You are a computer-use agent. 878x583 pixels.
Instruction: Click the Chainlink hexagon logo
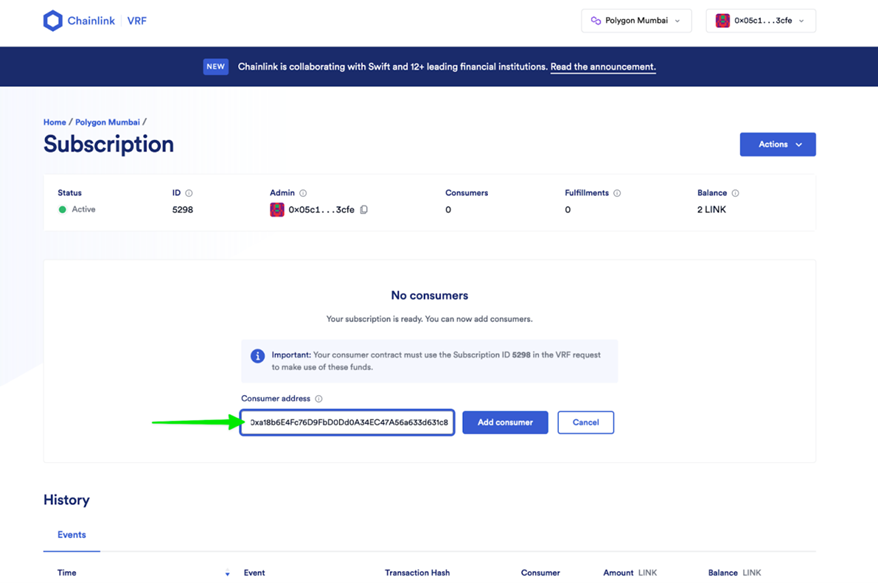click(x=53, y=21)
